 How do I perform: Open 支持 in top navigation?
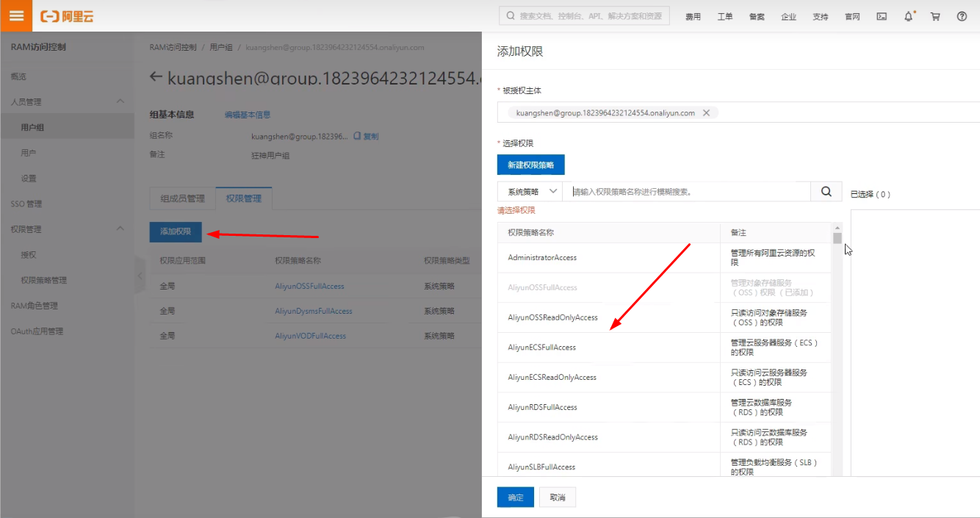[x=820, y=16]
